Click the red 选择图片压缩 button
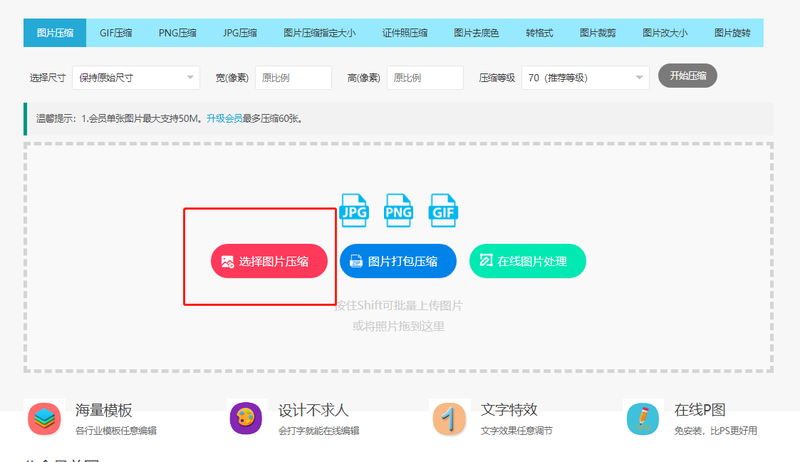Image resolution: width=800 pixels, height=462 pixels. (x=269, y=261)
